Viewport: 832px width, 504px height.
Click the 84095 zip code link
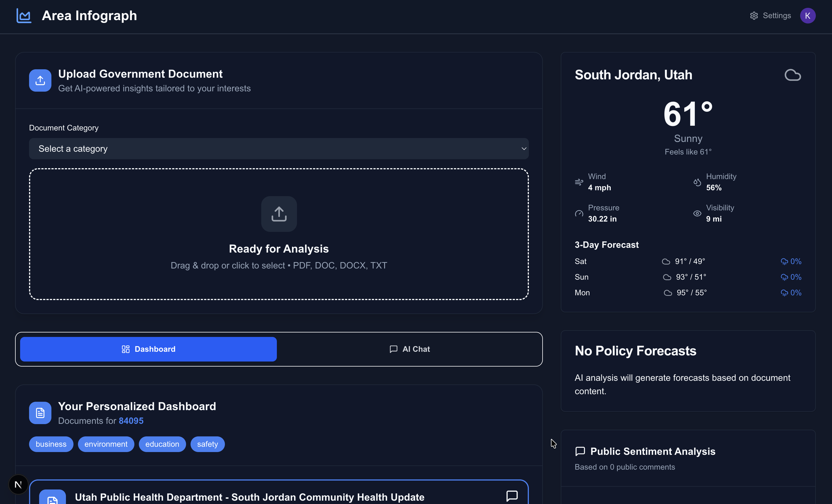tap(131, 421)
